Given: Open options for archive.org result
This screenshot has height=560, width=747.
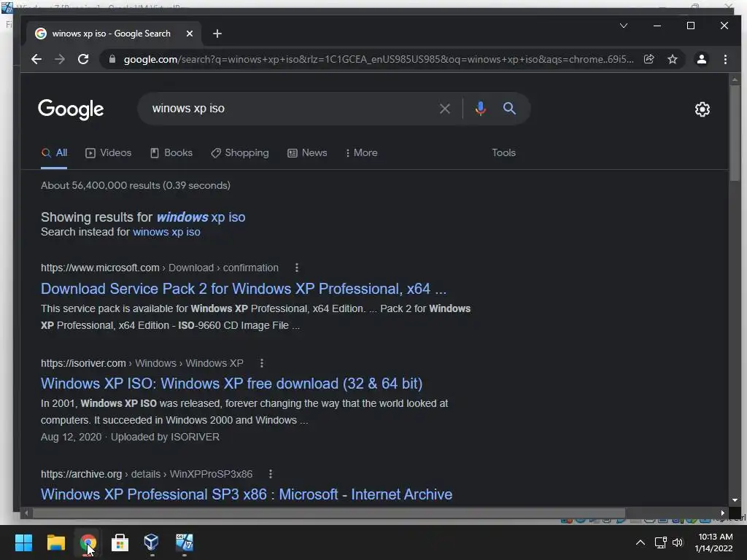Looking at the screenshot, I should click(x=270, y=474).
